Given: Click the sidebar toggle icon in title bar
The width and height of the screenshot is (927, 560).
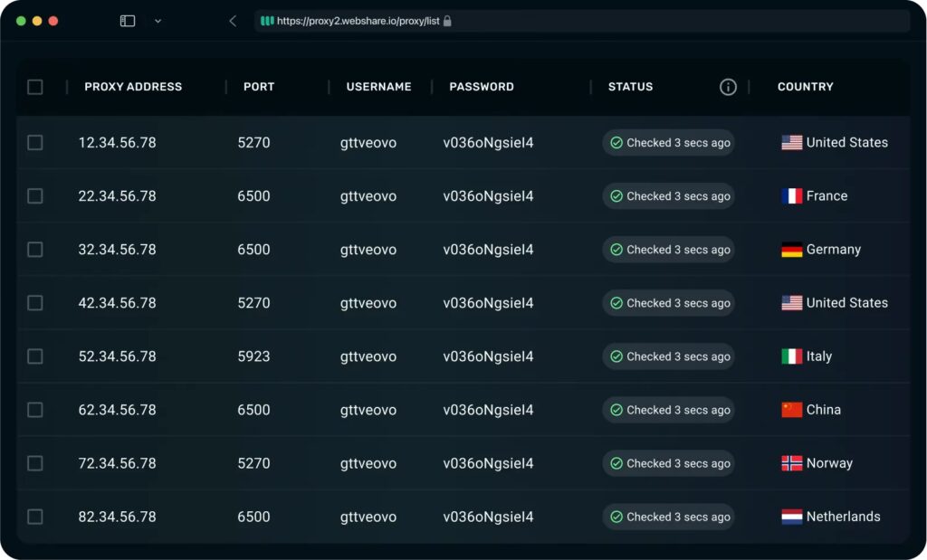Looking at the screenshot, I should 128,21.
